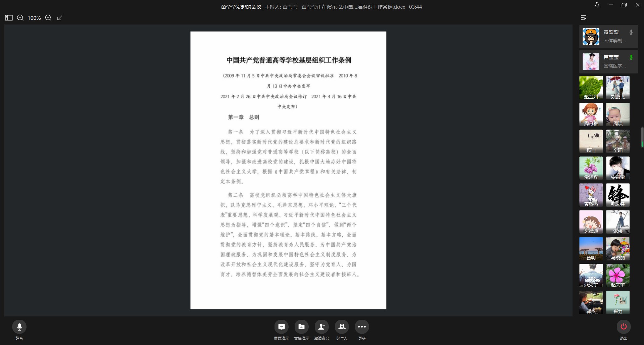
Task: Select 袁欢欢's avatar
Action: (591, 37)
